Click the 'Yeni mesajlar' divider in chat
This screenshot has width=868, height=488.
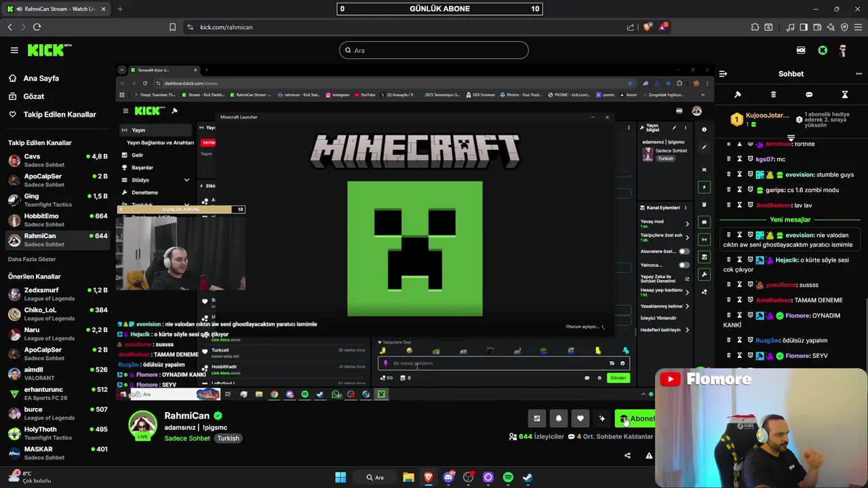[790, 220]
